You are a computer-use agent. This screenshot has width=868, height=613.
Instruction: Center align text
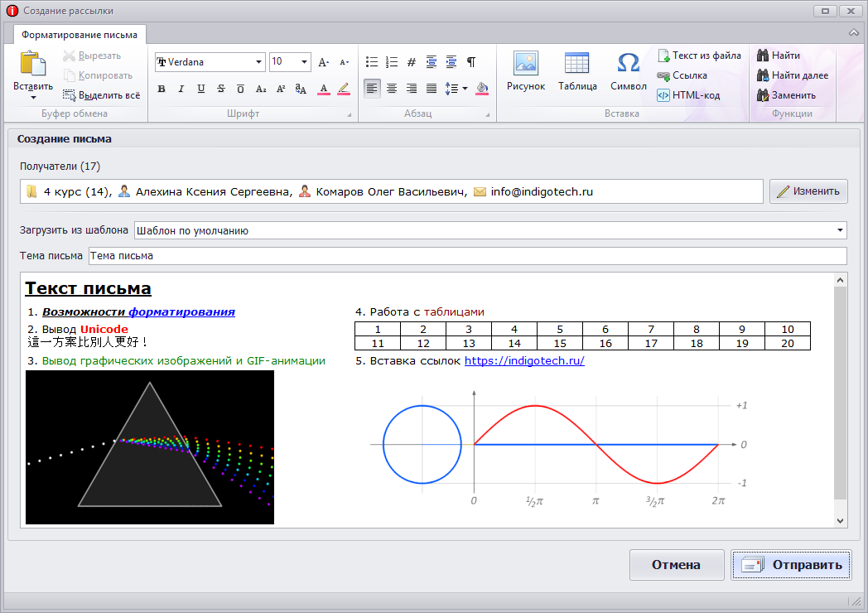point(392,89)
